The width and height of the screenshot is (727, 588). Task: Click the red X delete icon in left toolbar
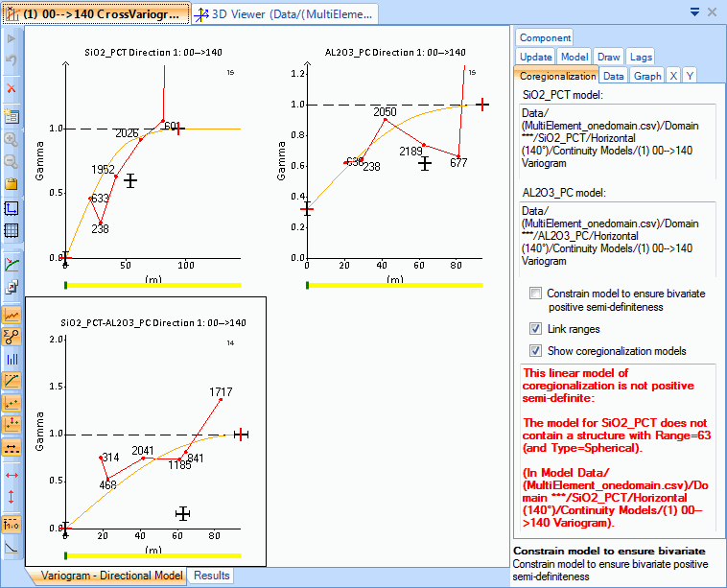point(12,88)
